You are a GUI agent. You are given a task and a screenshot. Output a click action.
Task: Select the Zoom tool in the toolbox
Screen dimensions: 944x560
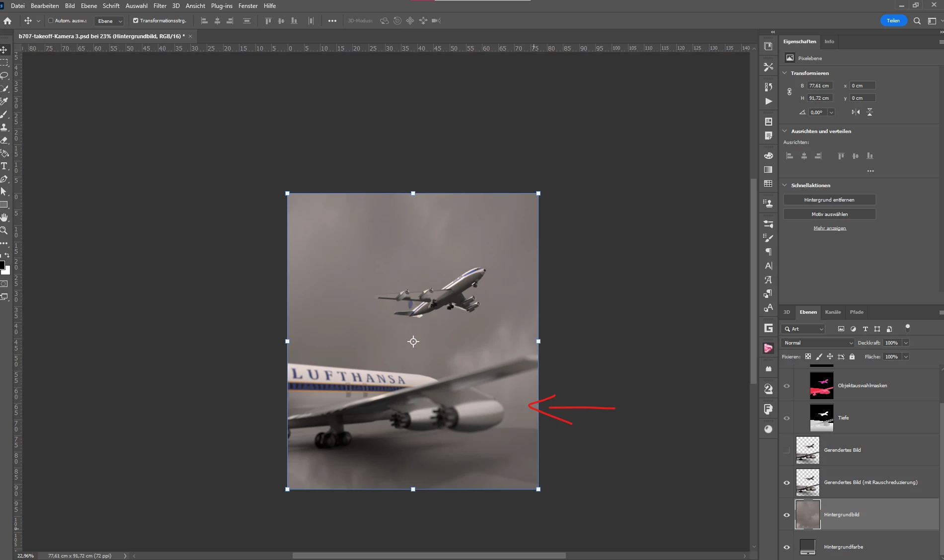tap(4, 230)
